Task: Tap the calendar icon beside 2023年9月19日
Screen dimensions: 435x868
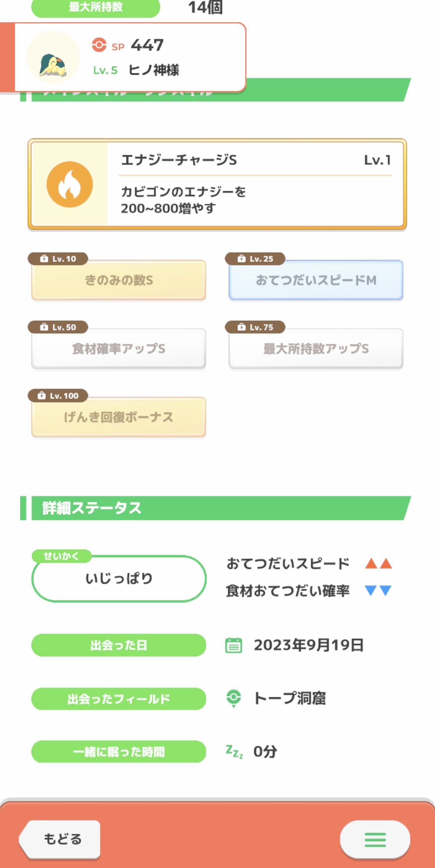Action: [234, 645]
